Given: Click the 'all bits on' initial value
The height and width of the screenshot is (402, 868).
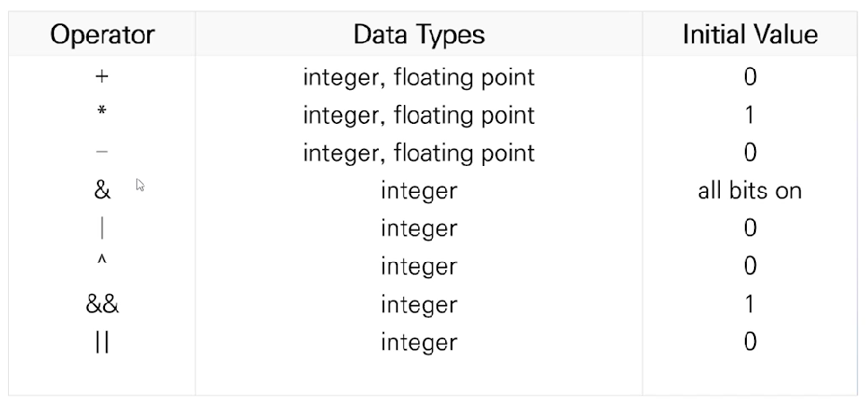Looking at the screenshot, I should coord(750,191).
